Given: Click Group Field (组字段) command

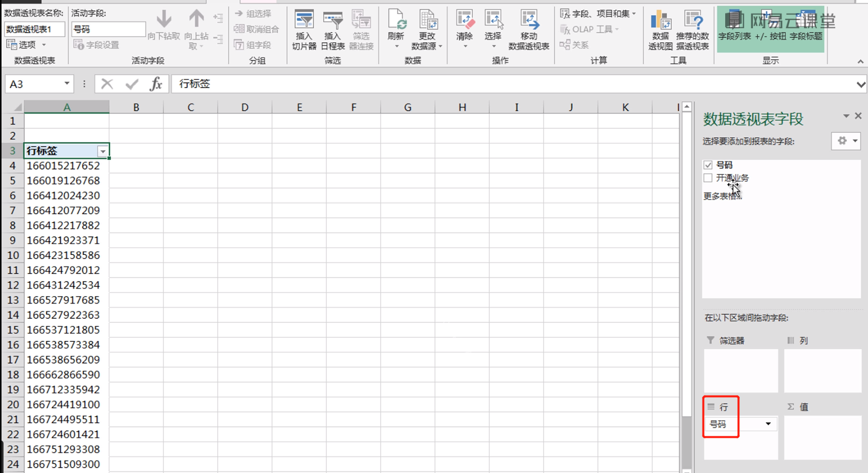Looking at the screenshot, I should coord(253,45).
